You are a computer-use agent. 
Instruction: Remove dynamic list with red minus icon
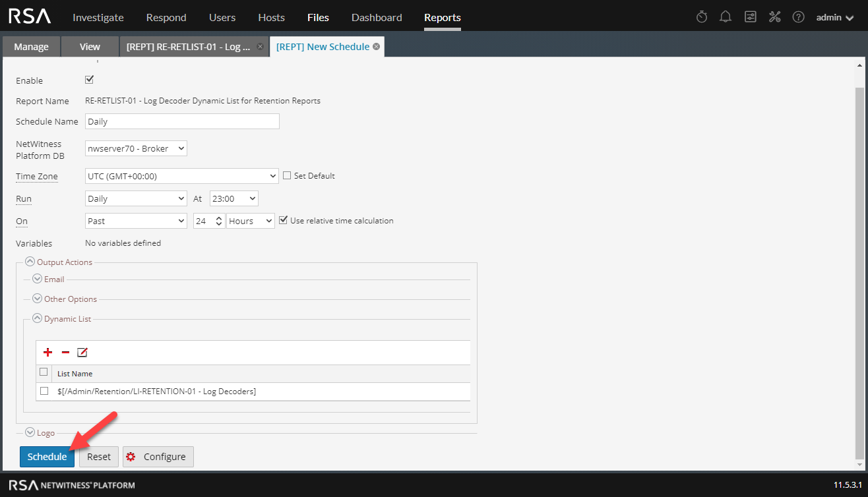point(65,353)
